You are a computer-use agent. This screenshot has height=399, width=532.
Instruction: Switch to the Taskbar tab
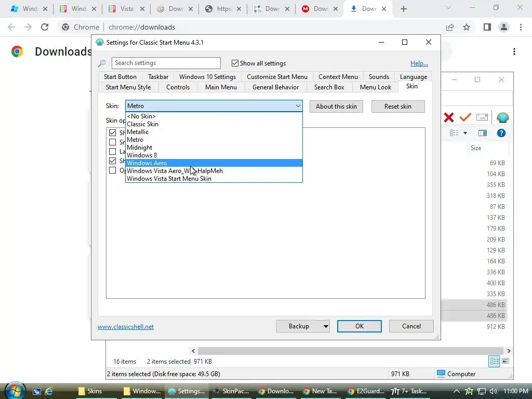tap(158, 77)
